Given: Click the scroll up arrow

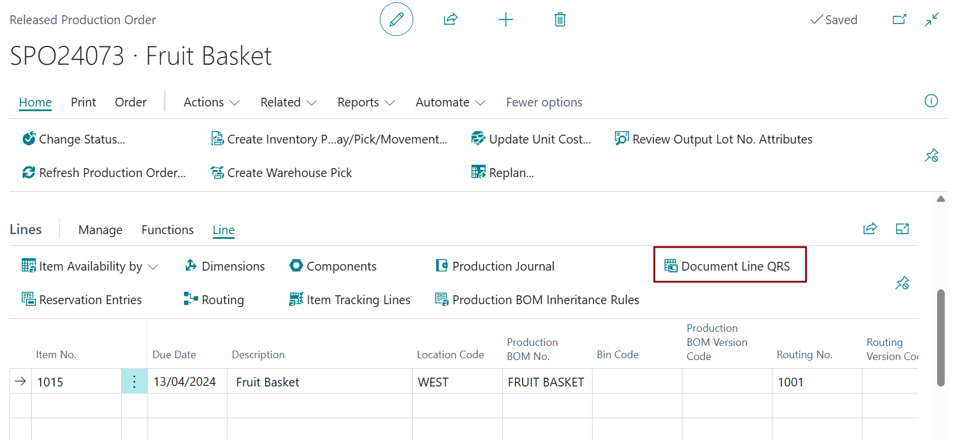Looking at the screenshot, I should tap(941, 199).
